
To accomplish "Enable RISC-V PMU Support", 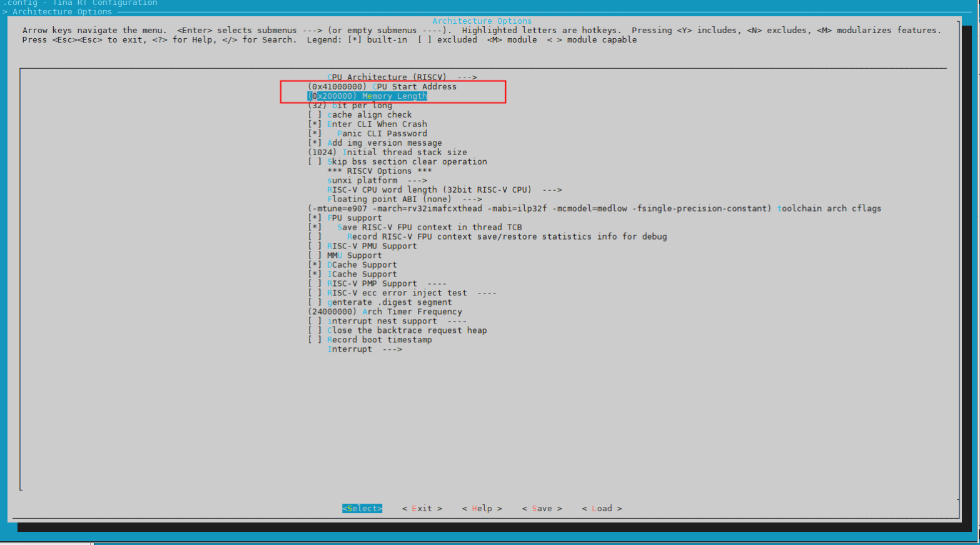I will (x=315, y=246).
